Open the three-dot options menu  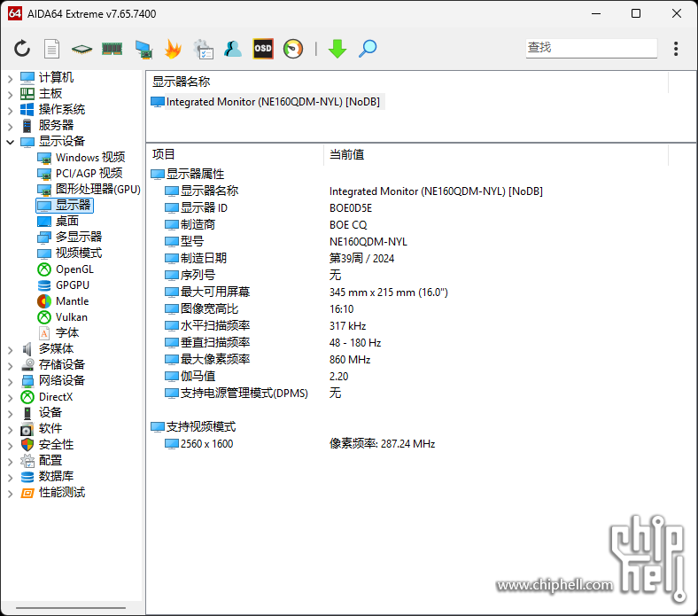[x=676, y=49]
